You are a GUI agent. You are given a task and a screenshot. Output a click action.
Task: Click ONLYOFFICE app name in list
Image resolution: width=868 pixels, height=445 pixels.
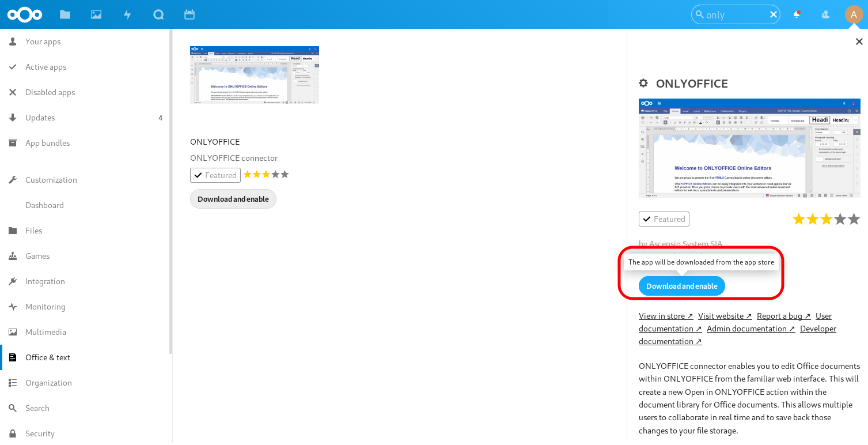pyautogui.click(x=215, y=142)
